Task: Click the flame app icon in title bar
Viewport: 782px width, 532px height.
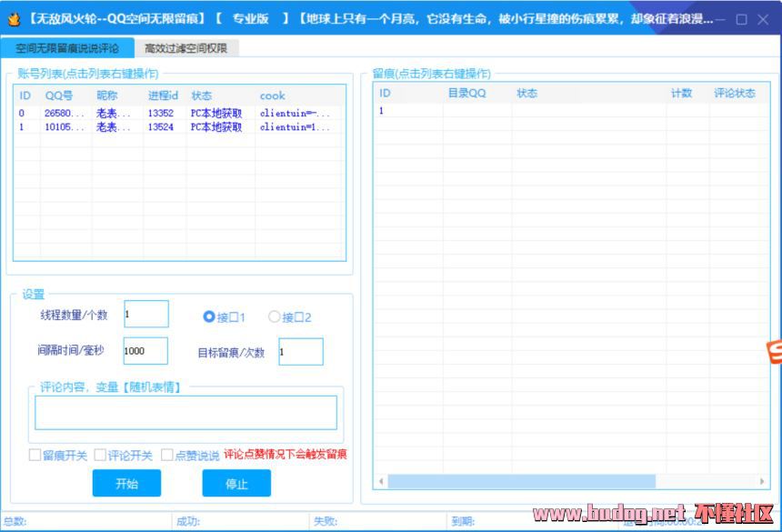Action: [14, 19]
